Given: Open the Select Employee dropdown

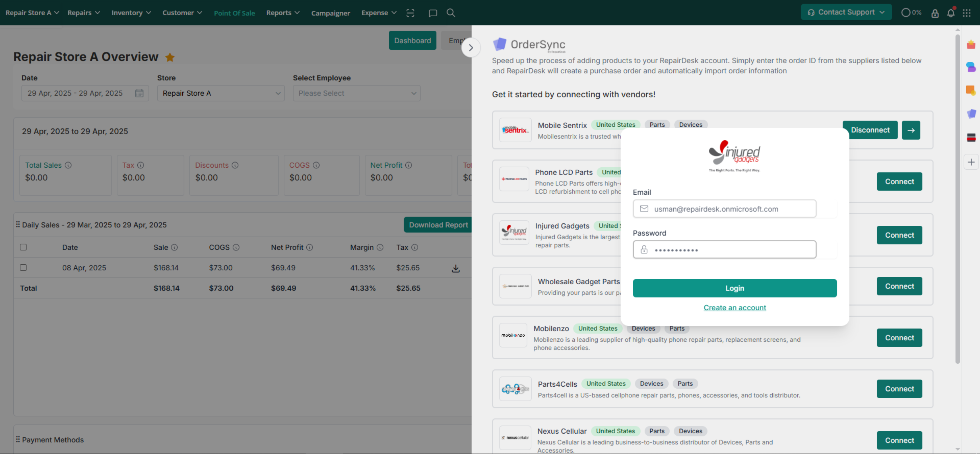Looking at the screenshot, I should click(x=357, y=93).
